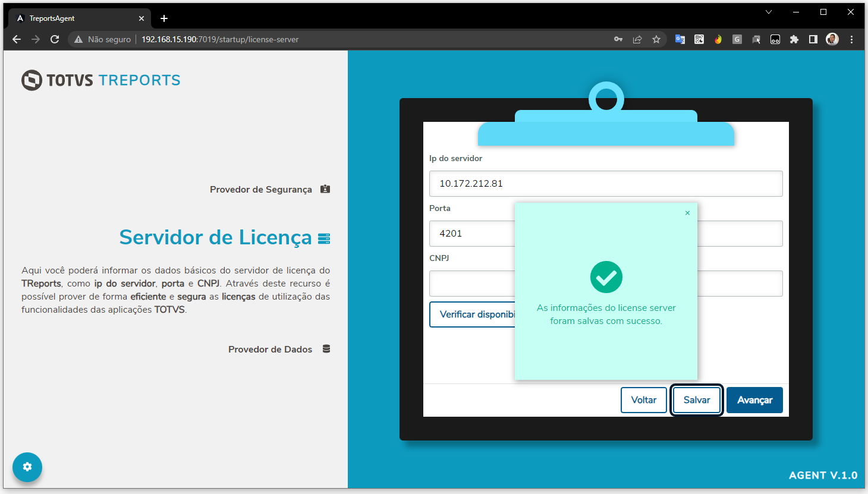Screen dimensions: 868x494
Task: Go to the Provedor de Segurança step
Action: (270, 189)
